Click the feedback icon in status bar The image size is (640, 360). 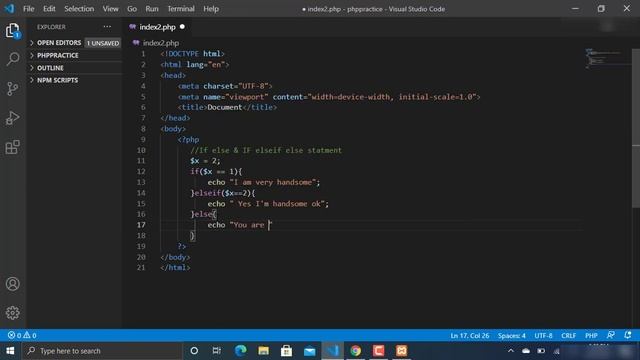[611, 335]
